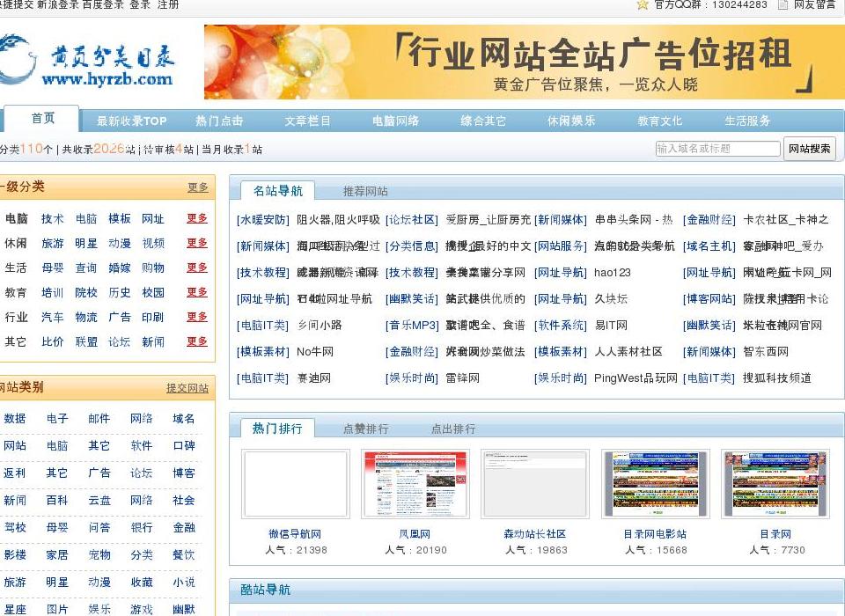Open the PingWest品玩网 site link
Screen dimensions: 845x616
(636, 378)
